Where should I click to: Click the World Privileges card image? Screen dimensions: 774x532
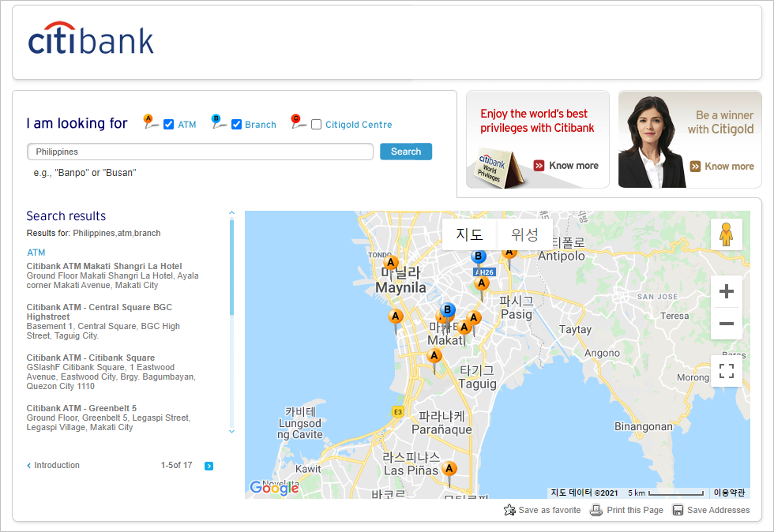tap(498, 168)
